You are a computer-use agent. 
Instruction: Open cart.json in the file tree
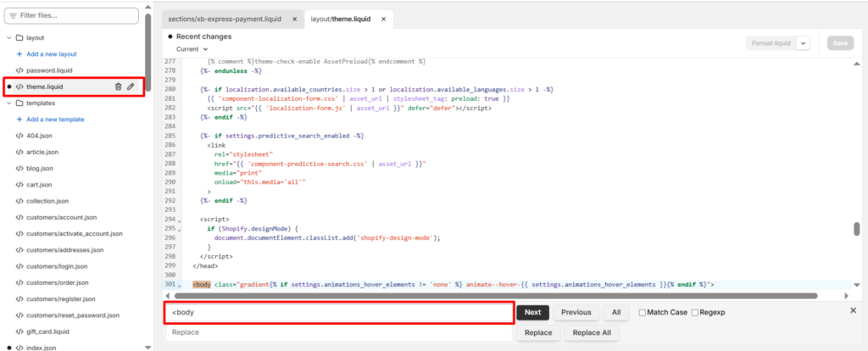[x=39, y=184]
